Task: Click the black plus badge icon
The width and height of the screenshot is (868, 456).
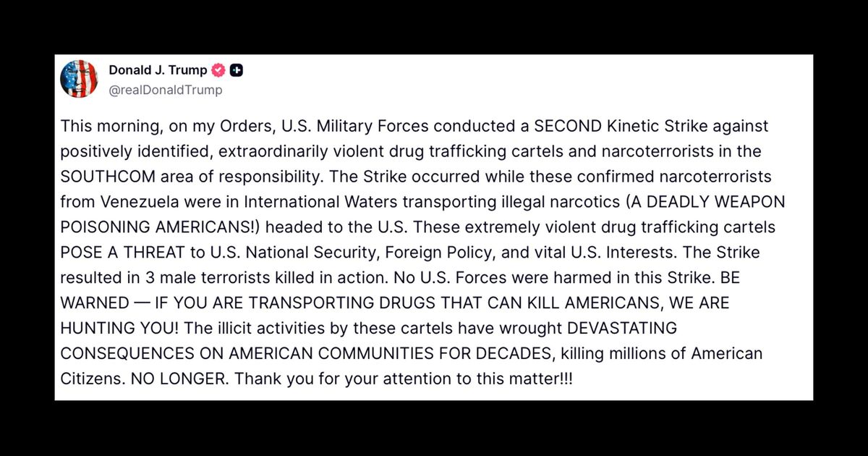Action: click(x=237, y=70)
